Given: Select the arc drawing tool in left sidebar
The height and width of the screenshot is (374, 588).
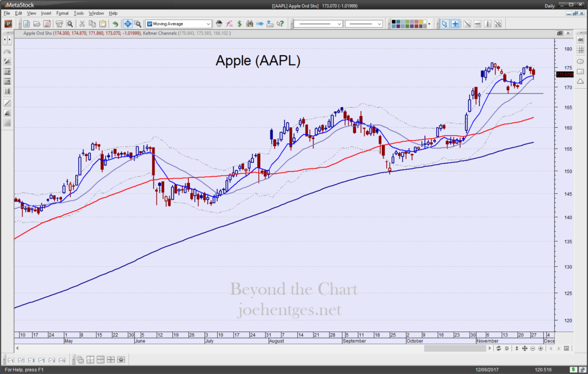Looking at the screenshot, I should tap(7, 52).
